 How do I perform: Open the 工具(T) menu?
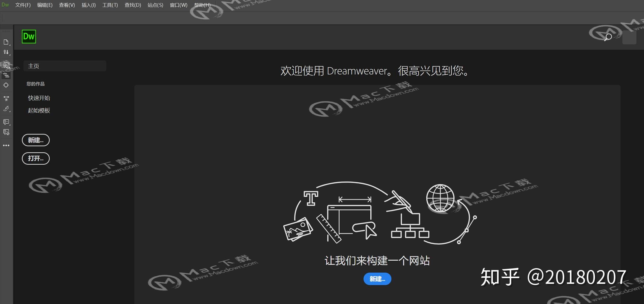pos(110,5)
